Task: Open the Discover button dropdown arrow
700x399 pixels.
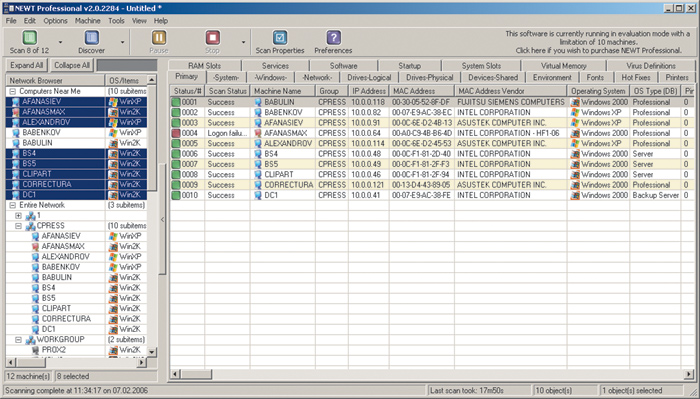Action: pyautogui.click(x=122, y=42)
